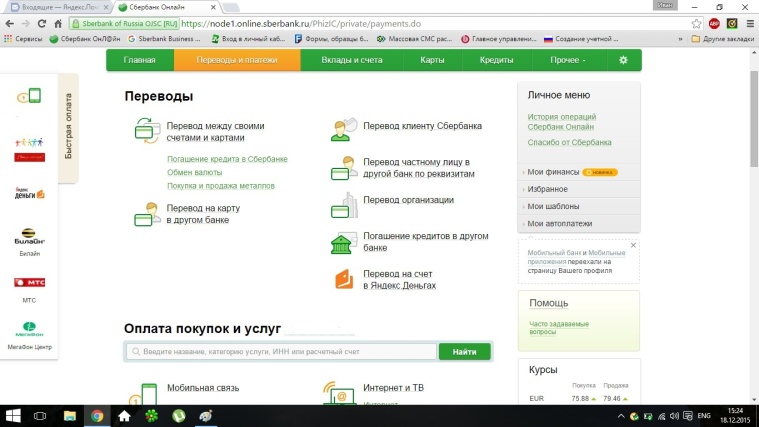Expand the Избранное section in personal menu

(x=549, y=189)
